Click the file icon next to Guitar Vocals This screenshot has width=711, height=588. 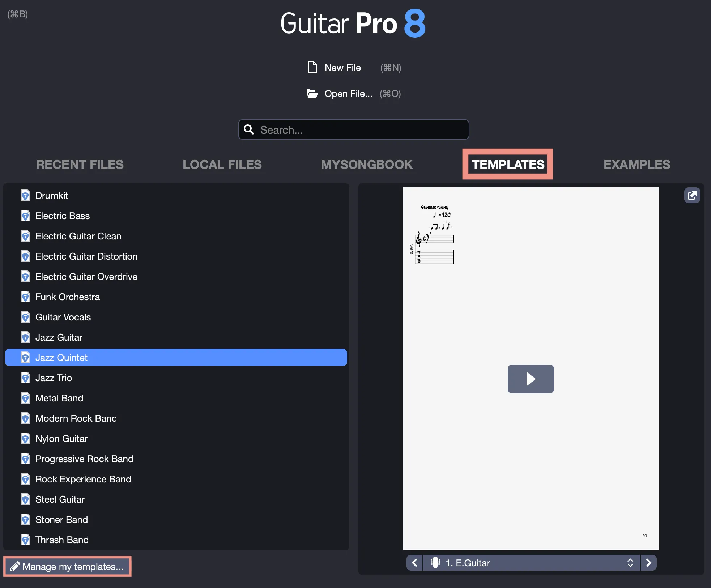25,317
